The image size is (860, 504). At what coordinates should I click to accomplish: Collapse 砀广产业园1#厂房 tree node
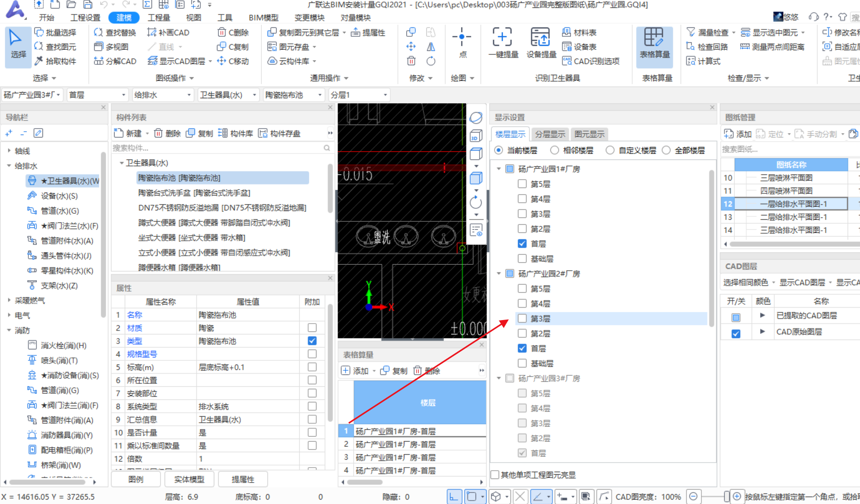(499, 169)
